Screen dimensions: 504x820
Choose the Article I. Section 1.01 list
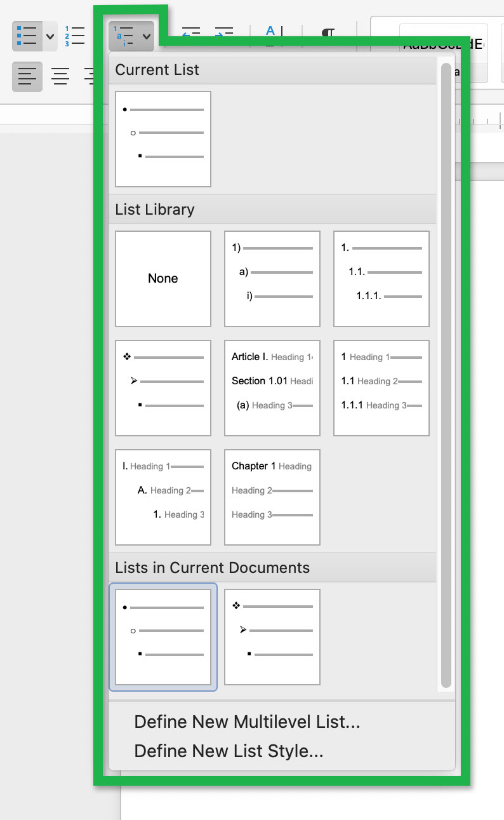(x=272, y=387)
